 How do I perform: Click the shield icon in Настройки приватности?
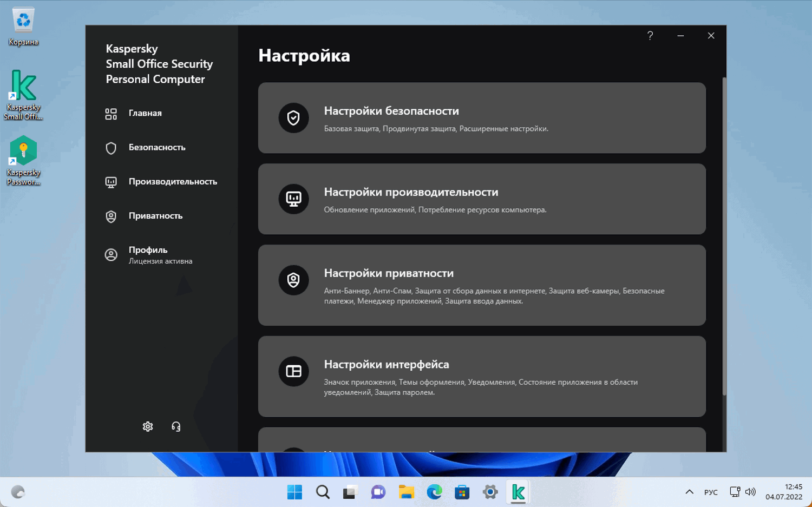tap(293, 280)
